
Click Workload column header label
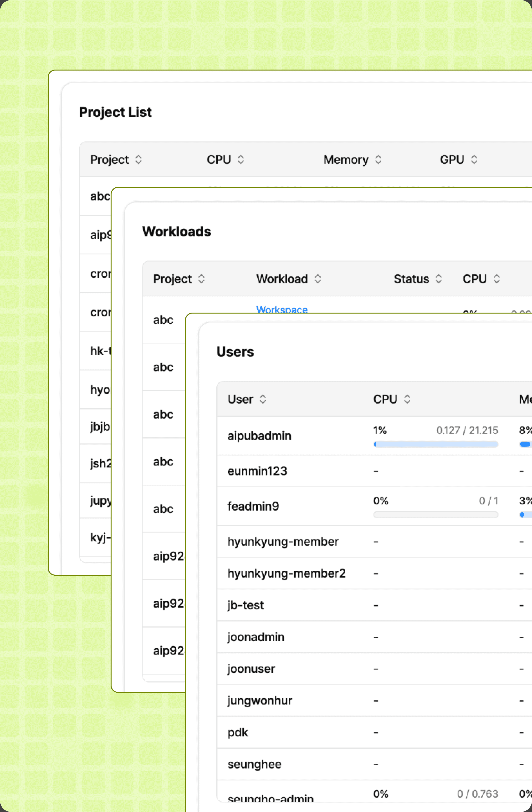282,279
